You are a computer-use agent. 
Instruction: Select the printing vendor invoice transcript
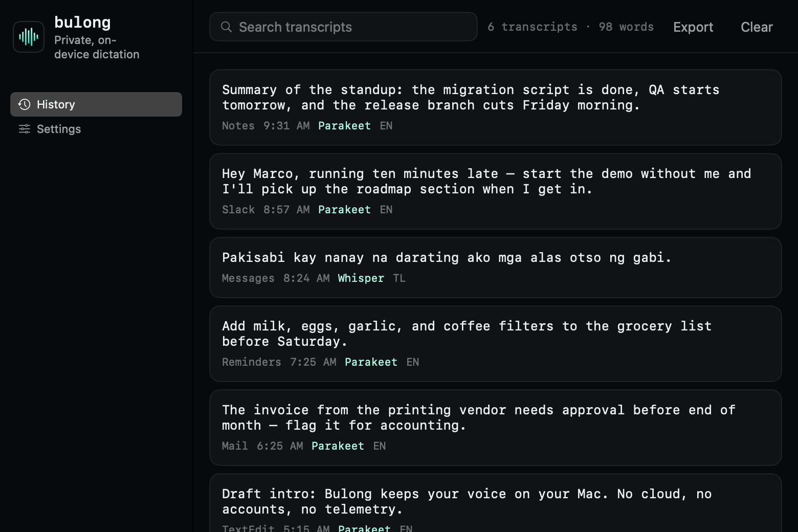click(x=495, y=428)
